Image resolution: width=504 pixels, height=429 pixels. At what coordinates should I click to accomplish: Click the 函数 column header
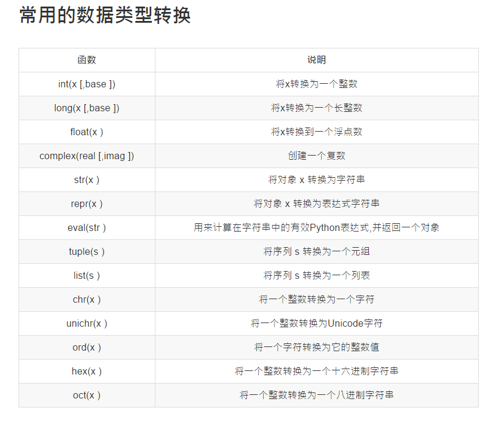coord(87,60)
